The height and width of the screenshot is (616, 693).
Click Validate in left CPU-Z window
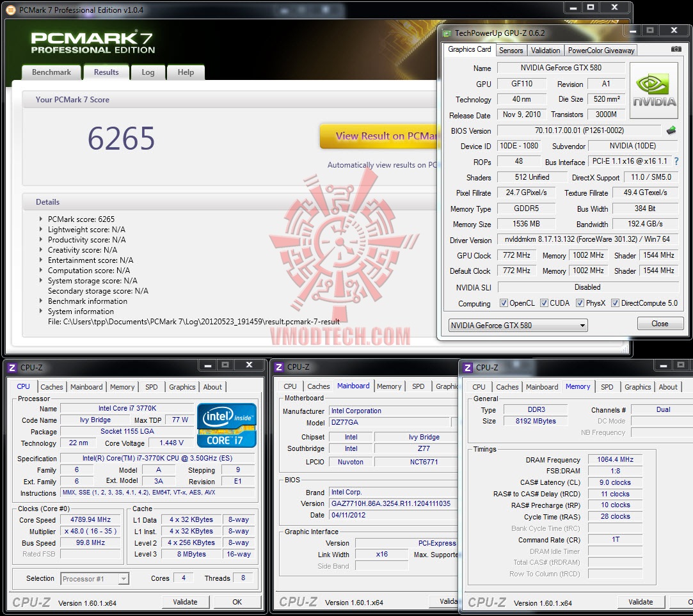coord(185,602)
